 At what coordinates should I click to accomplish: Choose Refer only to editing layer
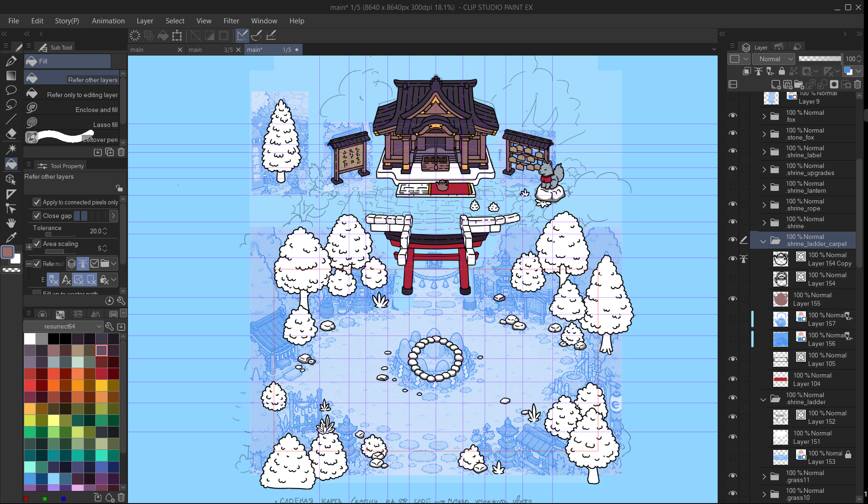[x=73, y=94]
